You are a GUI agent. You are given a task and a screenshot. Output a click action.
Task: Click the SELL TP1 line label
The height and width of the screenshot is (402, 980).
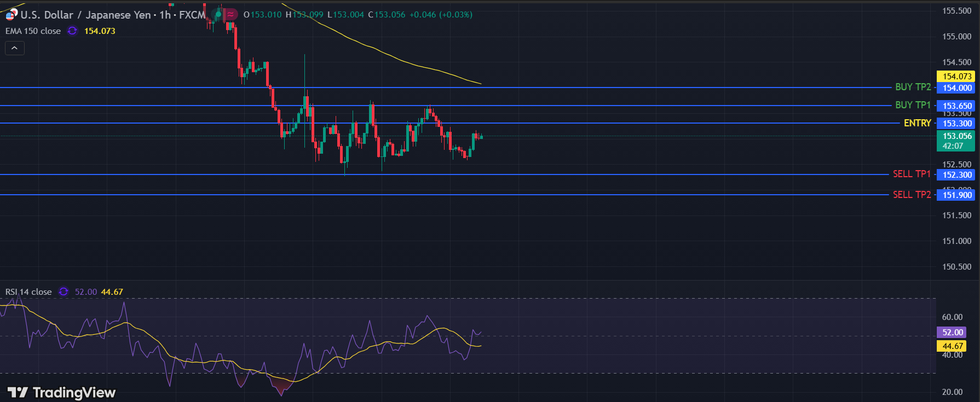pyautogui.click(x=912, y=174)
